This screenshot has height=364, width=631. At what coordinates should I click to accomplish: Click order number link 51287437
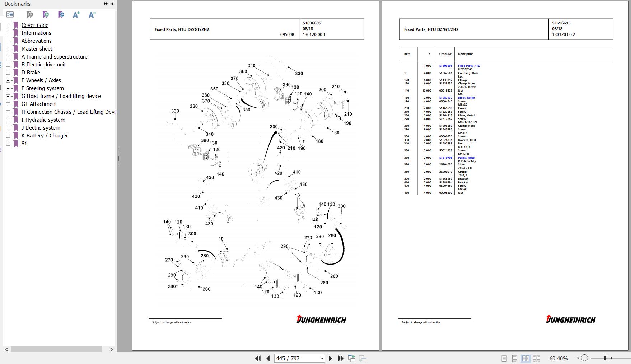446,98
